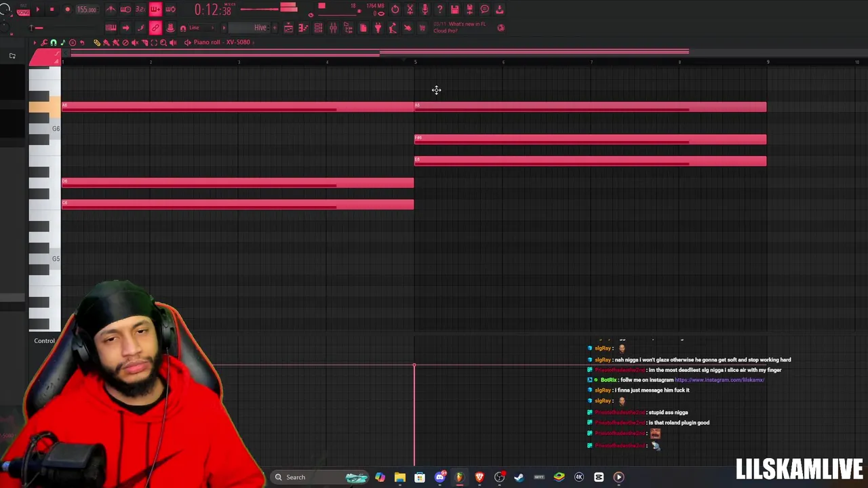The width and height of the screenshot is (868, 488).
Task: Select the Select tool in piano roll
Action: [154, 42]
